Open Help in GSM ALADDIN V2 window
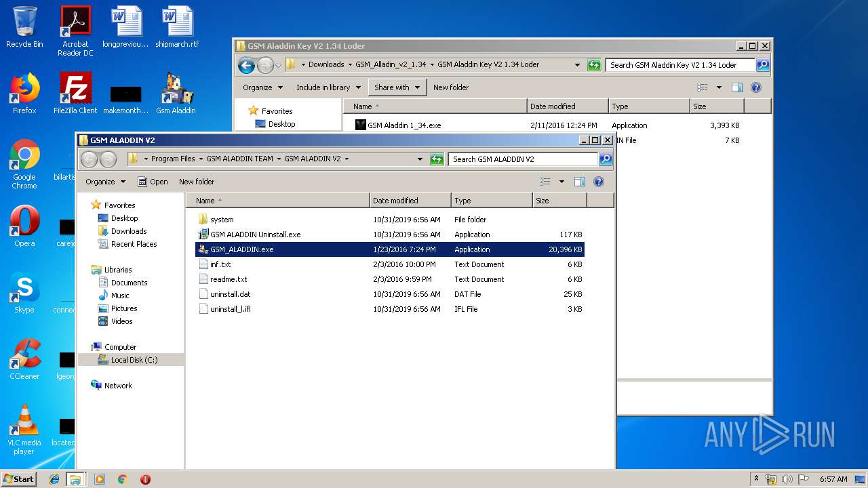 click(599, 182)
